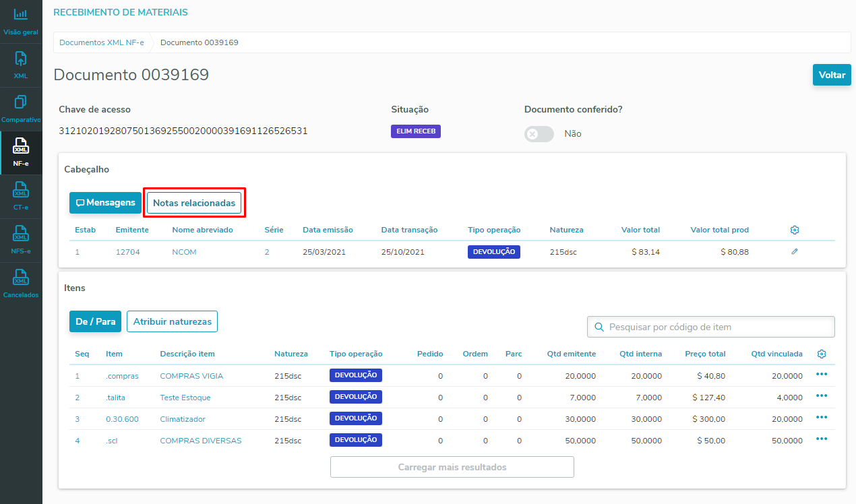Click the De / Para button
This screenshot has width=856, height=504.
95,321
